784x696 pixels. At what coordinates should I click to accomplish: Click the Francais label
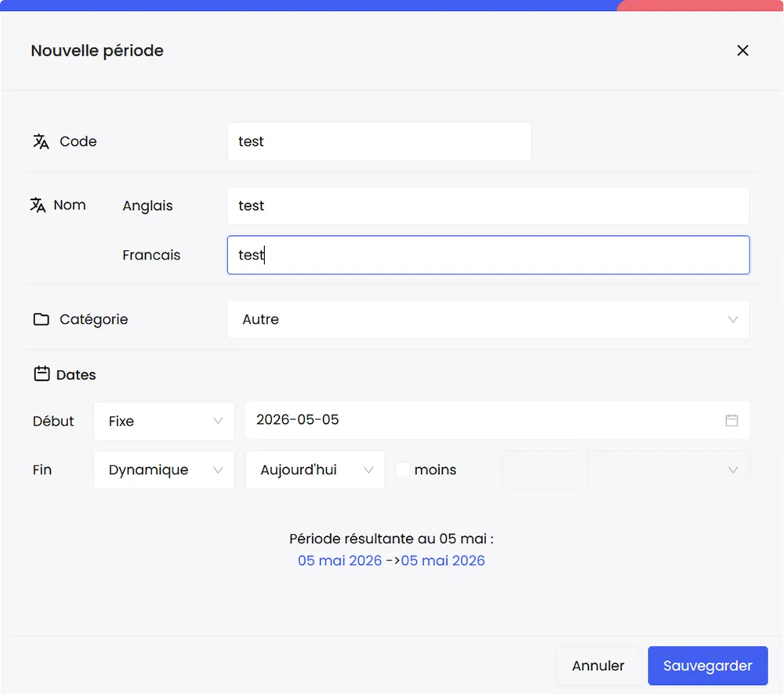click(x=151, y=256)
